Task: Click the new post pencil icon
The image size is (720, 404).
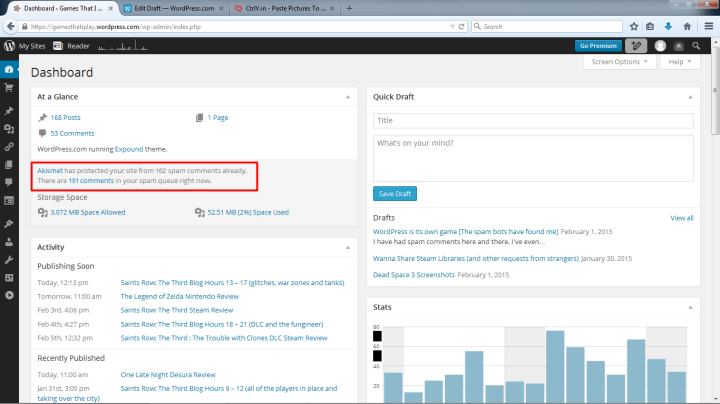Action: 636,46
